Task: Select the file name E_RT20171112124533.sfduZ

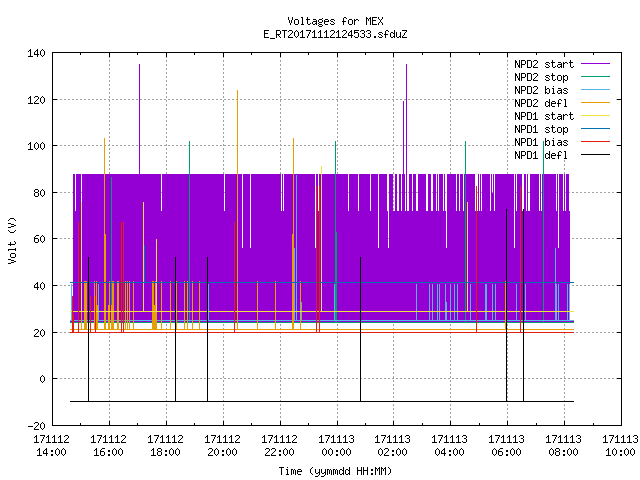Action: (335, 34)
